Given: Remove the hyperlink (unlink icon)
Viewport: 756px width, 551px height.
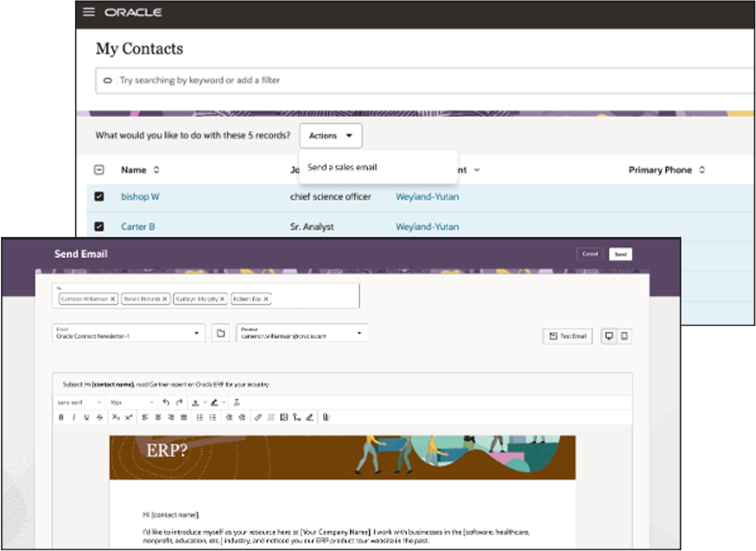Looking at the screenshot, I should click(271, 417).
